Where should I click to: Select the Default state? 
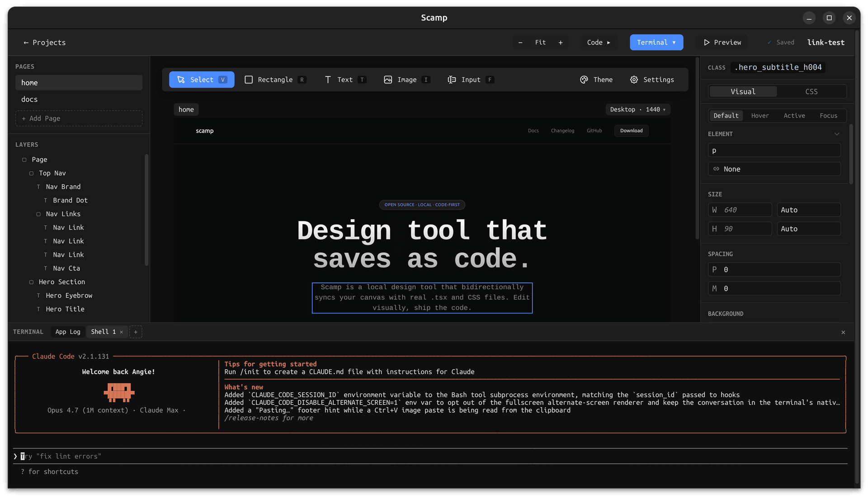click(726, 116)
